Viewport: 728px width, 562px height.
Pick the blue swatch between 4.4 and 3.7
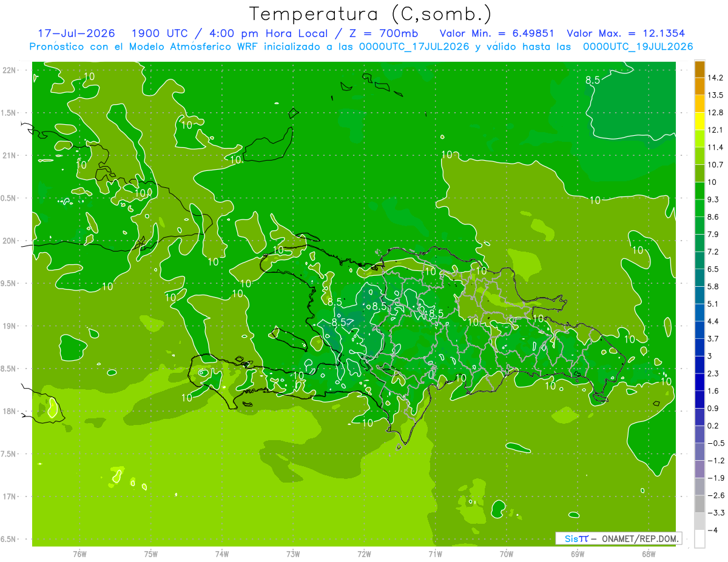(699, 329)
